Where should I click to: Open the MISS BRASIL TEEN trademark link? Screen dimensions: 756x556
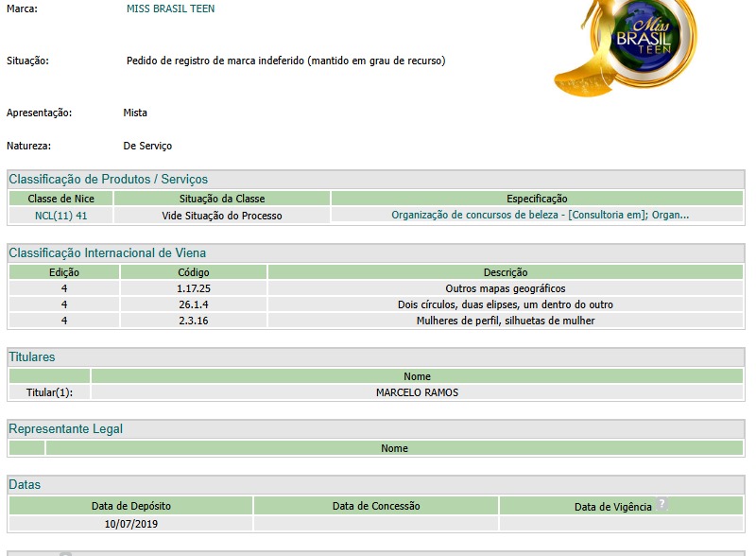point(171,9)
